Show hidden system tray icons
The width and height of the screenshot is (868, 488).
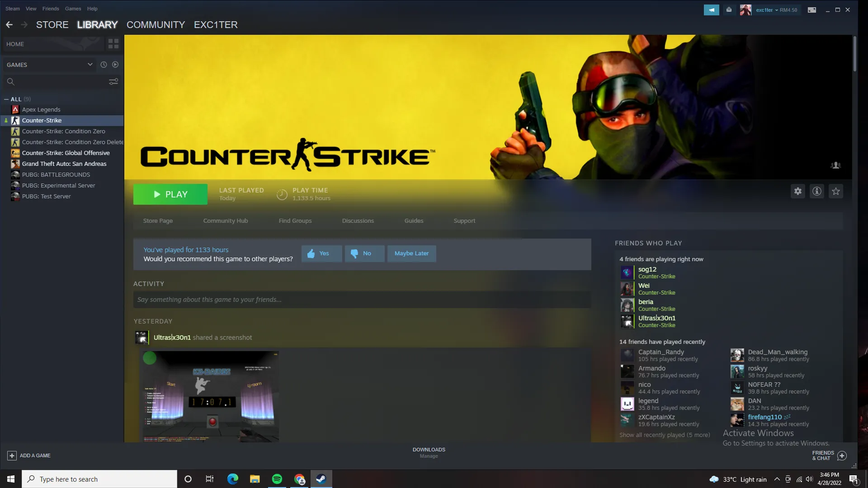777,479
